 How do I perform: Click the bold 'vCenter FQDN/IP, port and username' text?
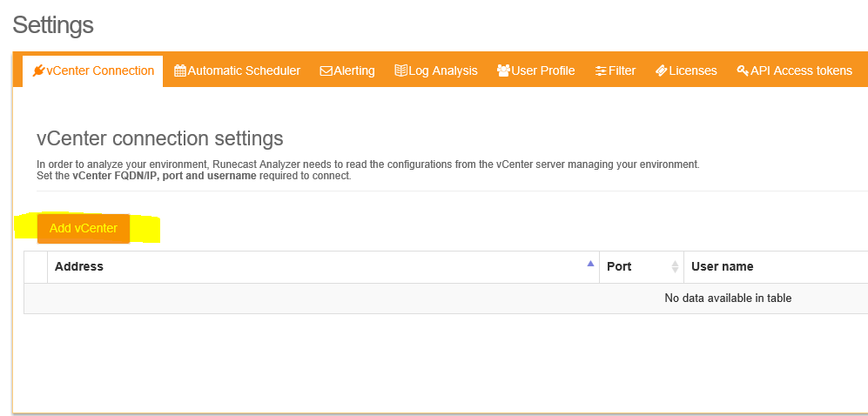[165, 177]
